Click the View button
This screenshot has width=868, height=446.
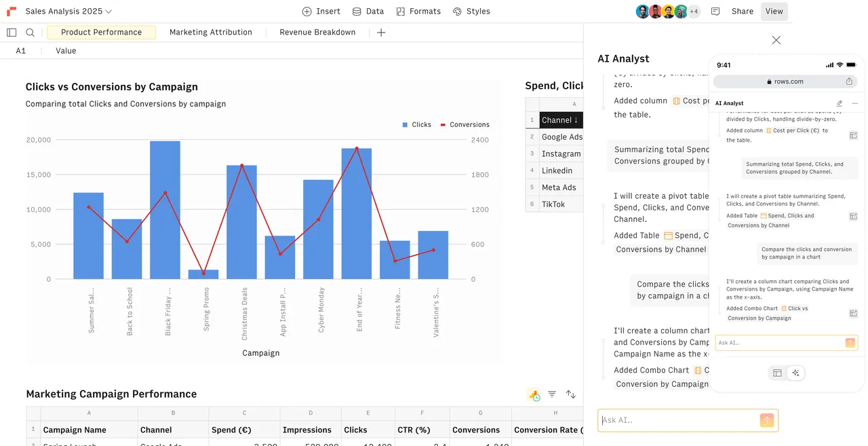click(x=774, y=12)
